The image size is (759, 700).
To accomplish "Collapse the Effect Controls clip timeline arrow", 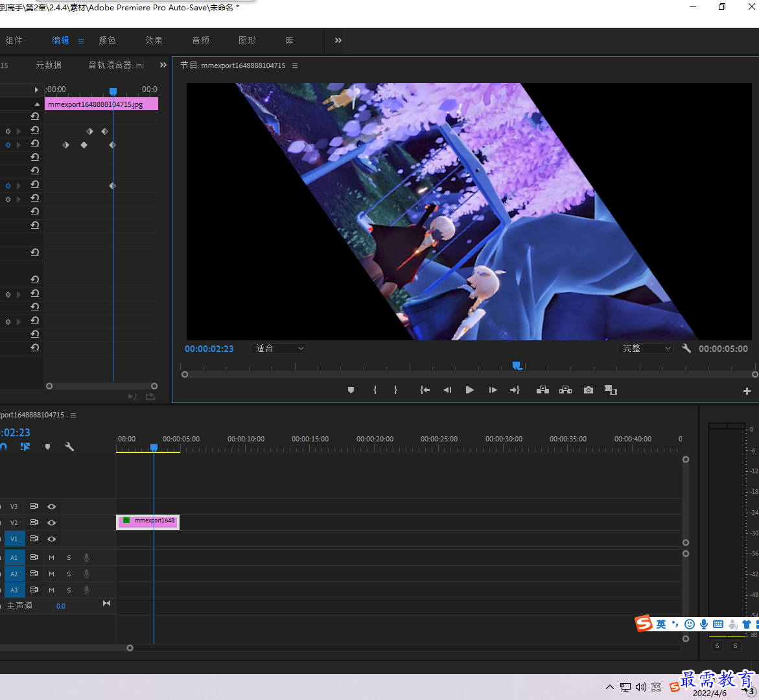I will click(x=38, y=104).
